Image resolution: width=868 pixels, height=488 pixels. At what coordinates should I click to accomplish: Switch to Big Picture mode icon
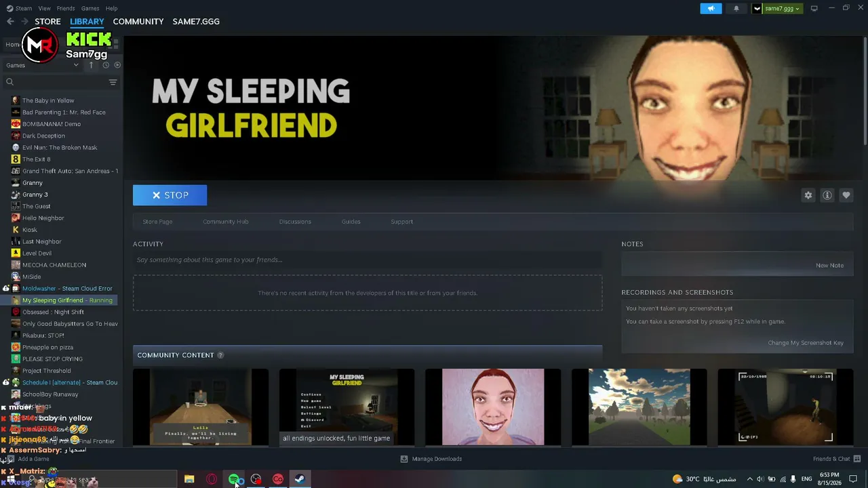814,8
